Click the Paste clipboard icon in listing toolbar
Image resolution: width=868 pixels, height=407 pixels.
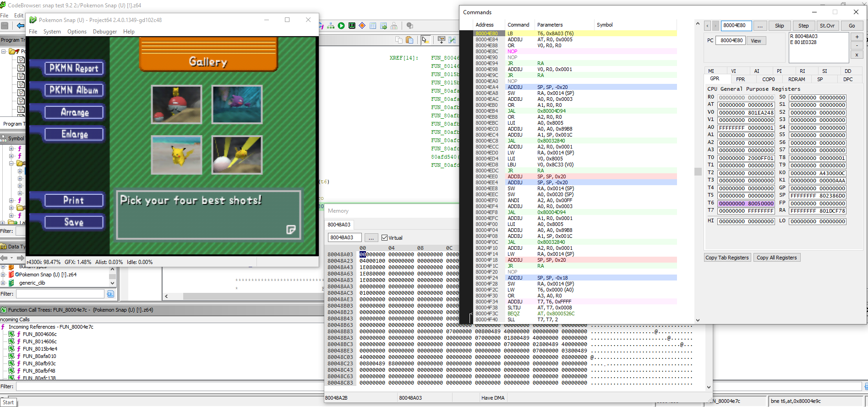(409, 40)
